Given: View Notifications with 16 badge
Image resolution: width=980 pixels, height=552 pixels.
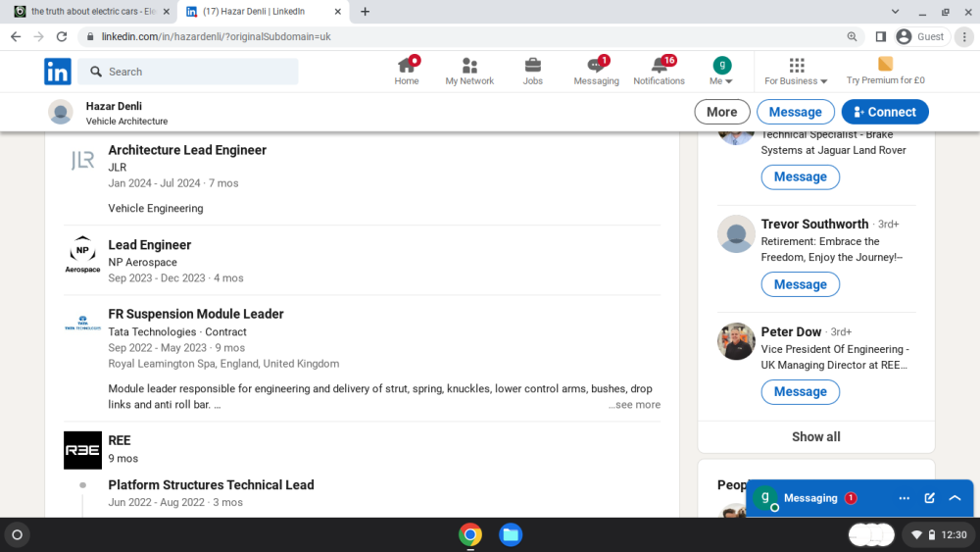Looking at the screenshot, I should pyautogui.click(x=659, y=72).
